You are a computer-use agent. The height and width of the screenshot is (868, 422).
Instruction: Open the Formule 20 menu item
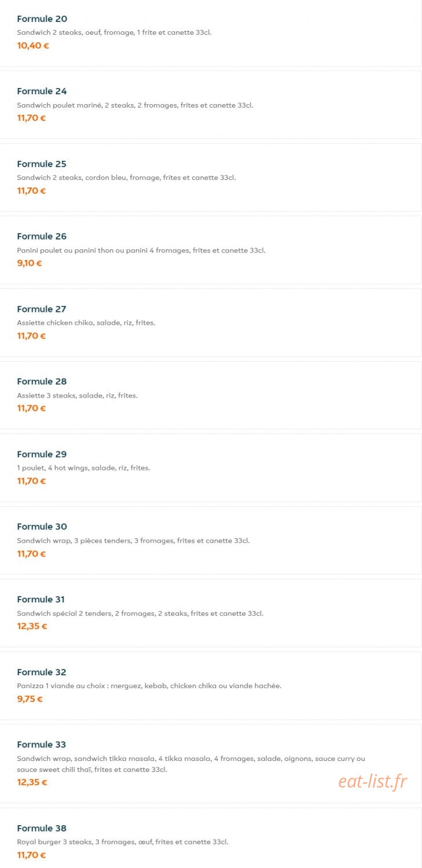(211, 32)
